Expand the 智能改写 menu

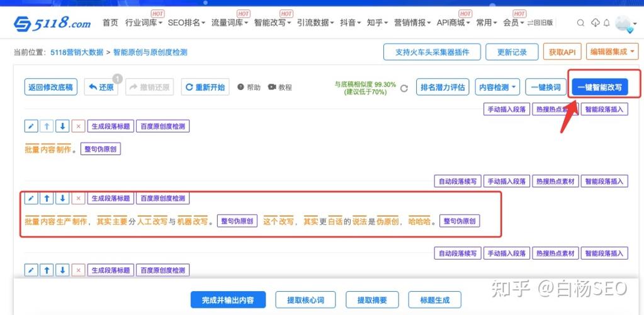point(273,23)
